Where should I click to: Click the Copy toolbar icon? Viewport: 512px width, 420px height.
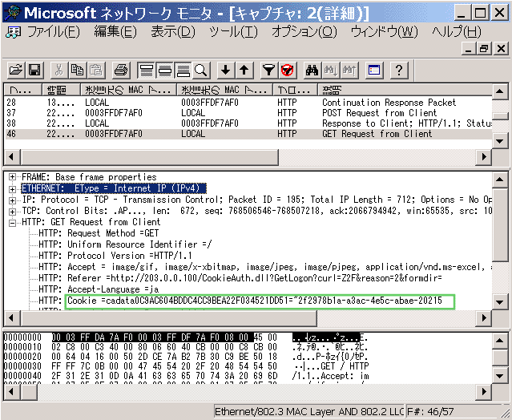point(78,71)
